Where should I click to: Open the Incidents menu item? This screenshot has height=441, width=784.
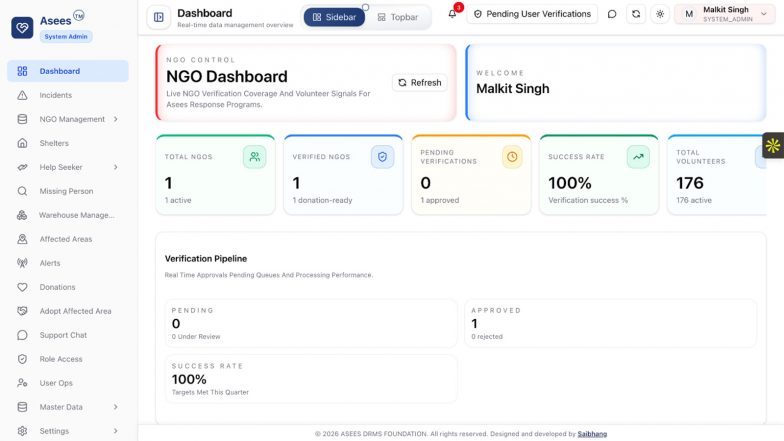[68, 95]
